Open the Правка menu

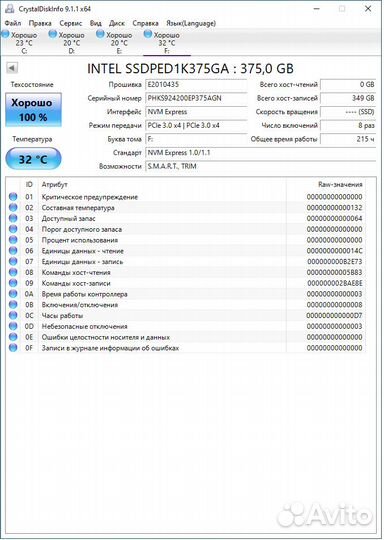[40, 23]
